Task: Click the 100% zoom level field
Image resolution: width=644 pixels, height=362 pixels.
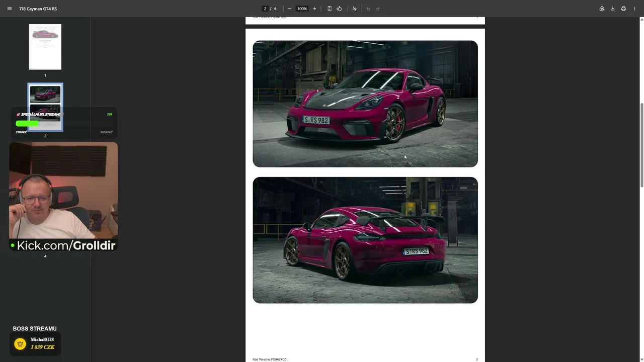Action: [x=302, y=9]
